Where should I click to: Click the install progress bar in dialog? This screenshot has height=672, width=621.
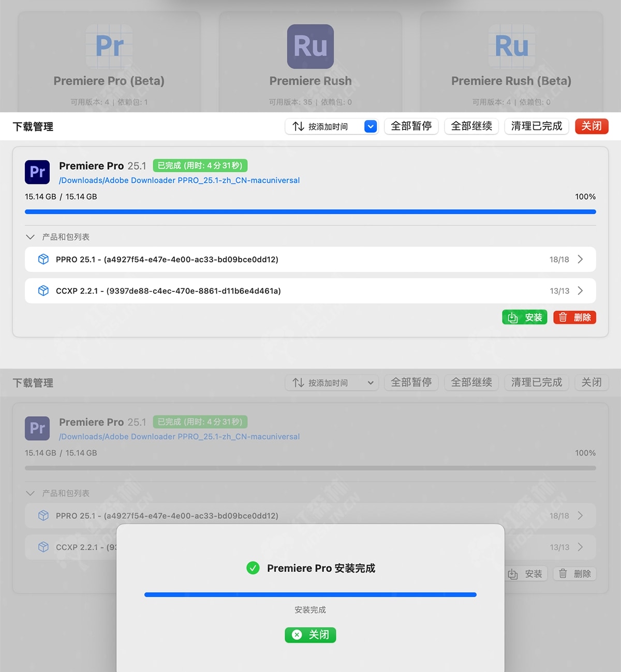pyautogui.click(x=310, y=594)
